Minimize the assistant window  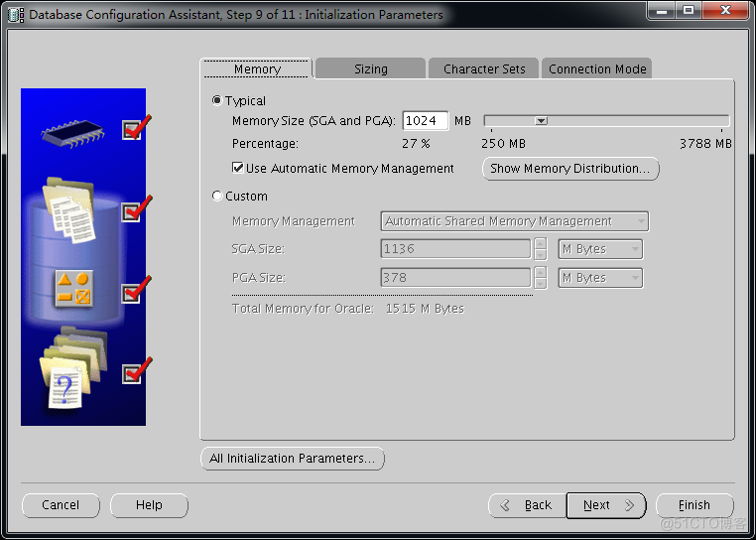pyautogui.click(x=662, y=10)
